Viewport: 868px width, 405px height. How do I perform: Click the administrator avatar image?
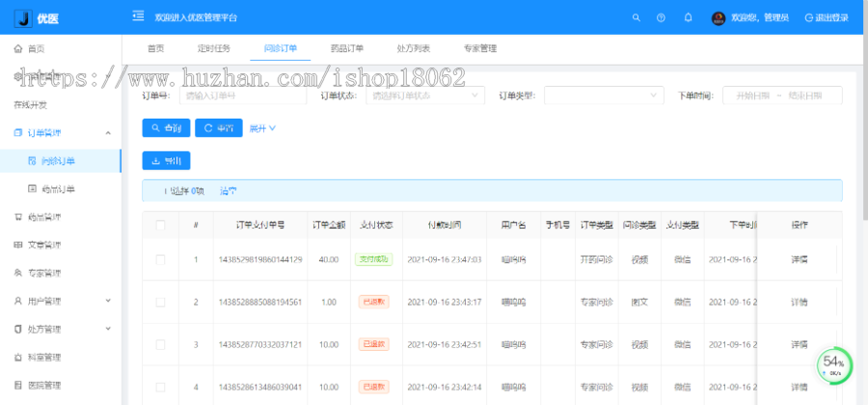click(x=719, y=18)
